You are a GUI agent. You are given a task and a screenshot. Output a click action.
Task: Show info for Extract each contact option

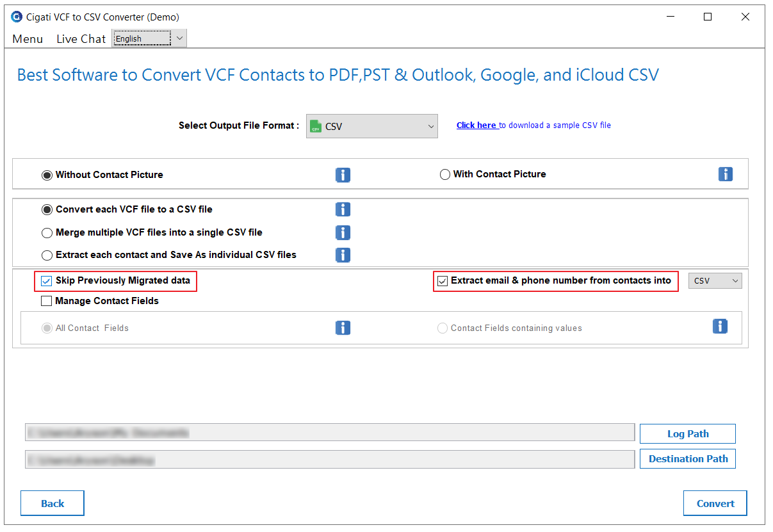pyautogui.click(x=343, y=255)
